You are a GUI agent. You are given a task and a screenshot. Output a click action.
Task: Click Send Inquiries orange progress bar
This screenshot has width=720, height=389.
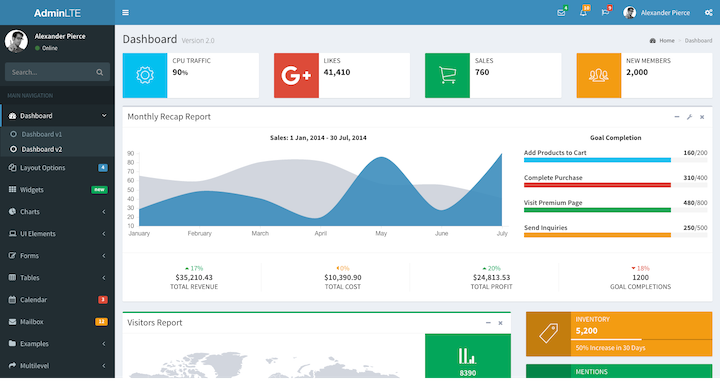click(x=615, y=235)
